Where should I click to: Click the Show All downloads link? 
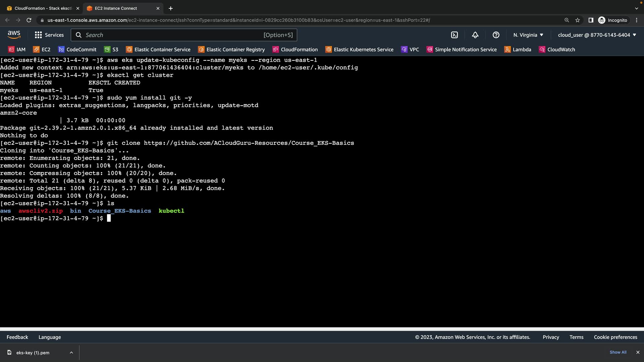[618, 352]
